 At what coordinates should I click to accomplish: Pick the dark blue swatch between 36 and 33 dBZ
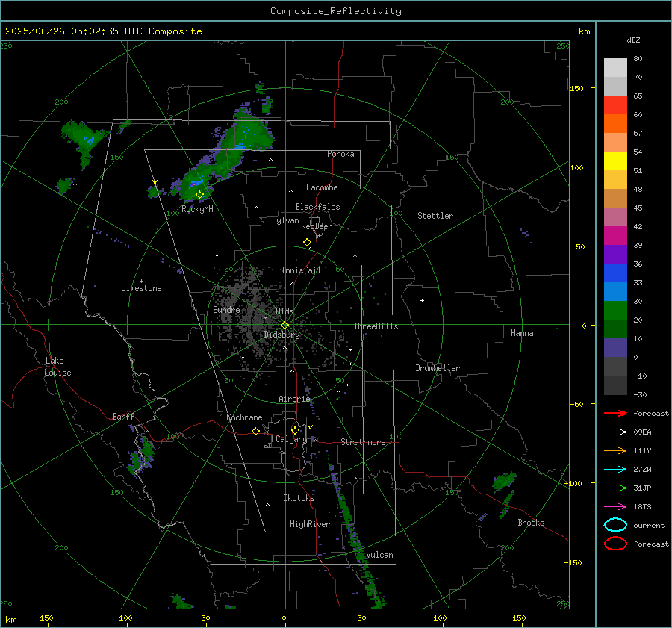615,273
